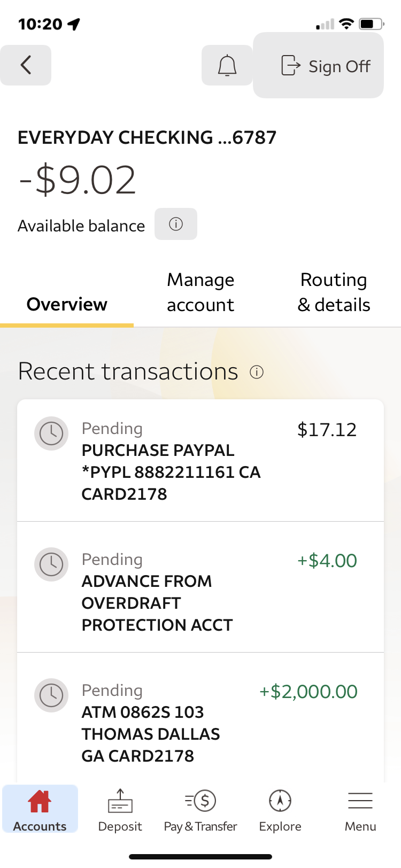Tap Available balance info icon

click(176, 224)
